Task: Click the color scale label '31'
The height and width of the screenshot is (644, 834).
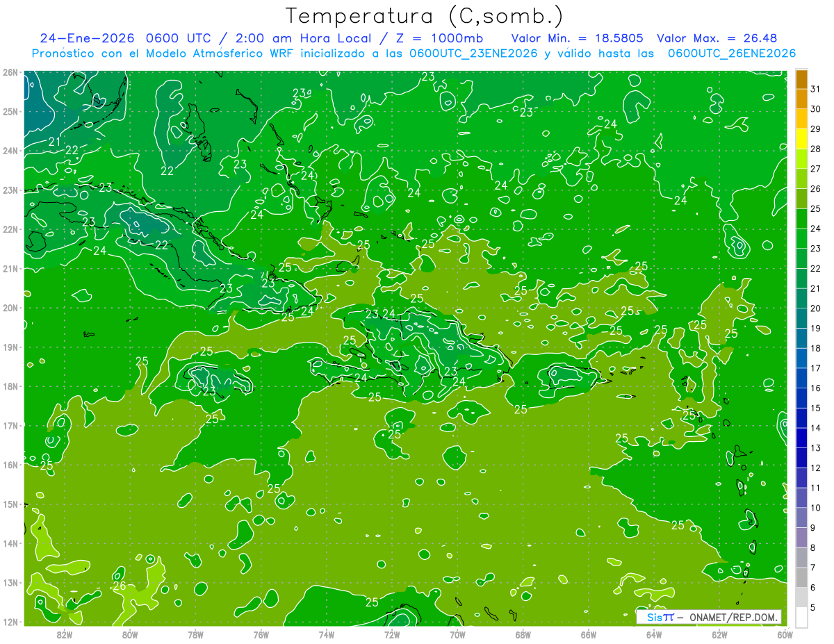Action: [x=815, y=90]
